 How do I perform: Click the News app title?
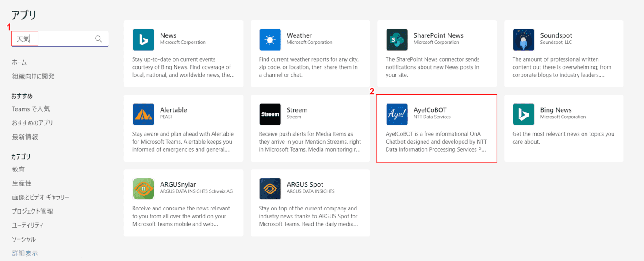[x=168, y=35]
